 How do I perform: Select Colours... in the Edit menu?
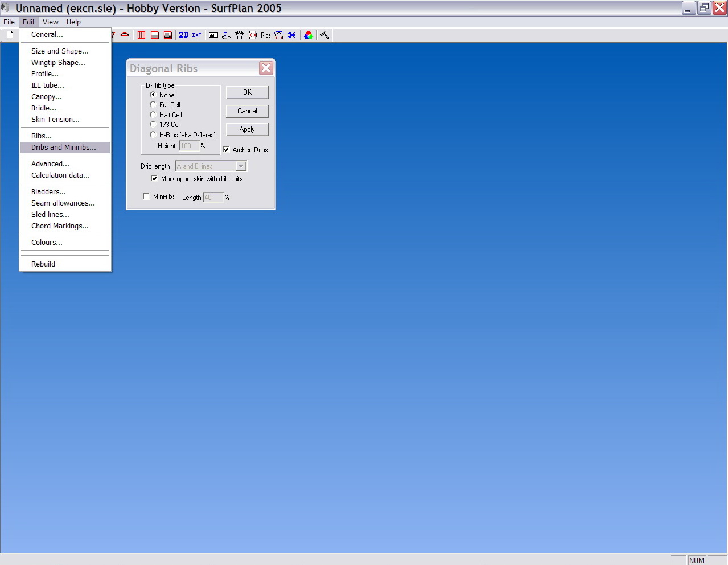point(47,243)
